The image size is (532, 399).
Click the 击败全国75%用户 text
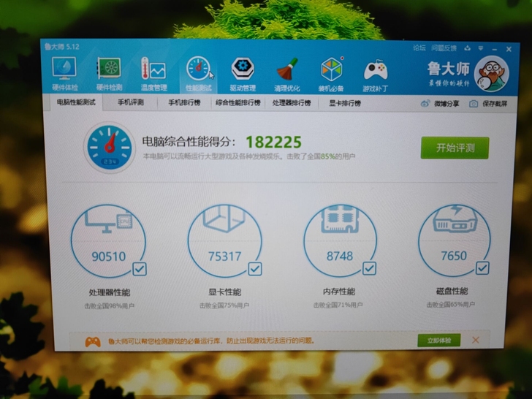[224, 305]
